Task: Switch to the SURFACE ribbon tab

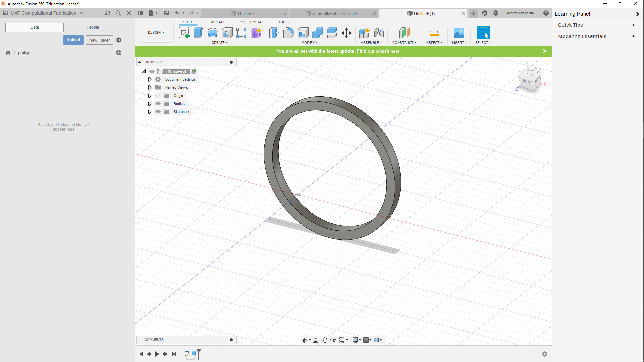Action: click(x=217, y=22)
